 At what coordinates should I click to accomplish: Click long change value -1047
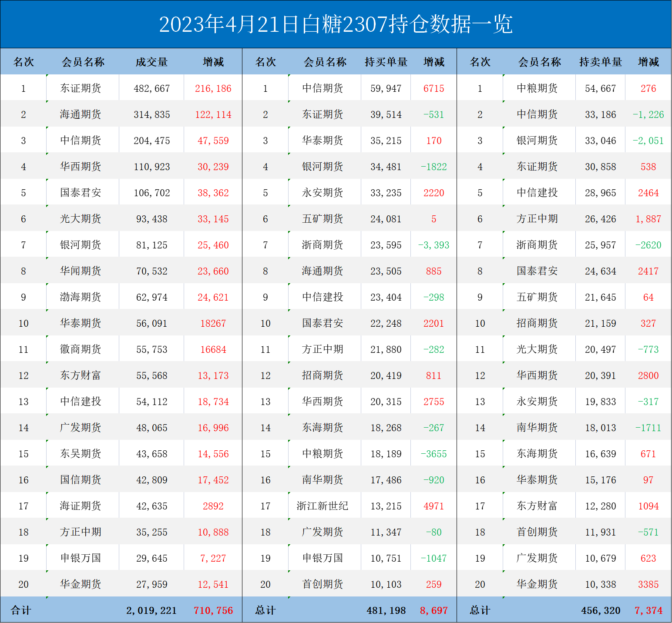434,558
